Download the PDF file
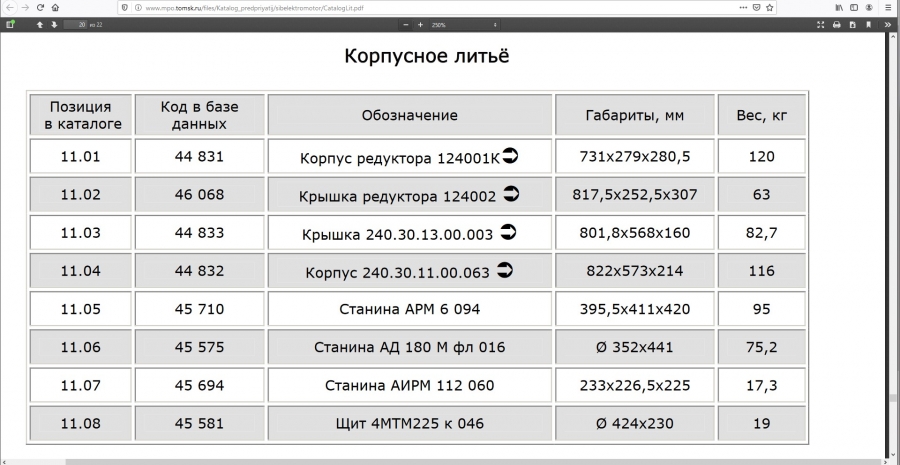 [852, 24]
